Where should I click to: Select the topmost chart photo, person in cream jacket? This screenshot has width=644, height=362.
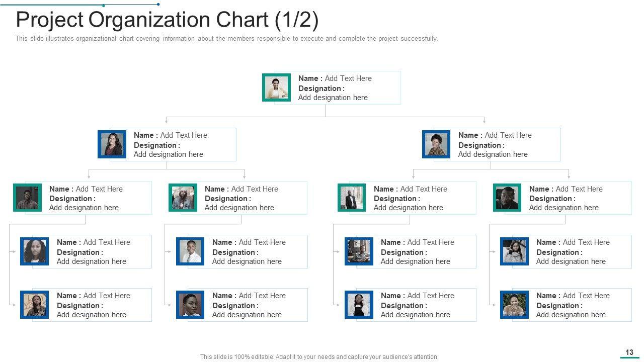tap(276, 87)
